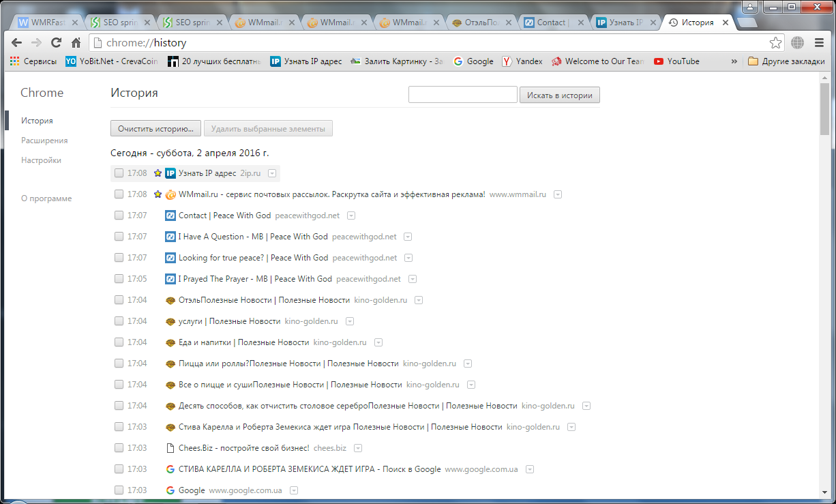The height and width of the screenshot is (504, 836).
Task: Open dropdown arrow beside www.wmmail.ru entry
Action: (x=558, y=195)
